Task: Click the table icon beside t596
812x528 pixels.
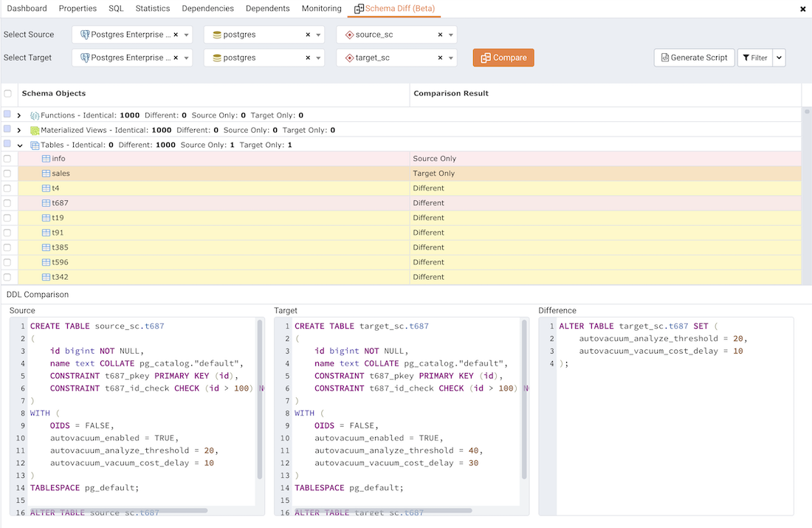Action: tap(46, 263)
